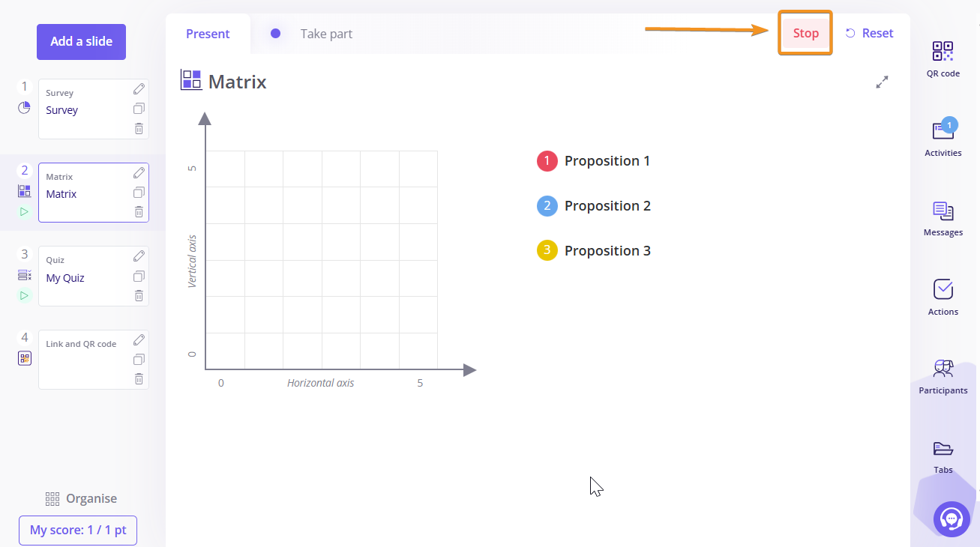Click the Proposition 2 label
Screen dimensions: 980x547
(607, 206)
